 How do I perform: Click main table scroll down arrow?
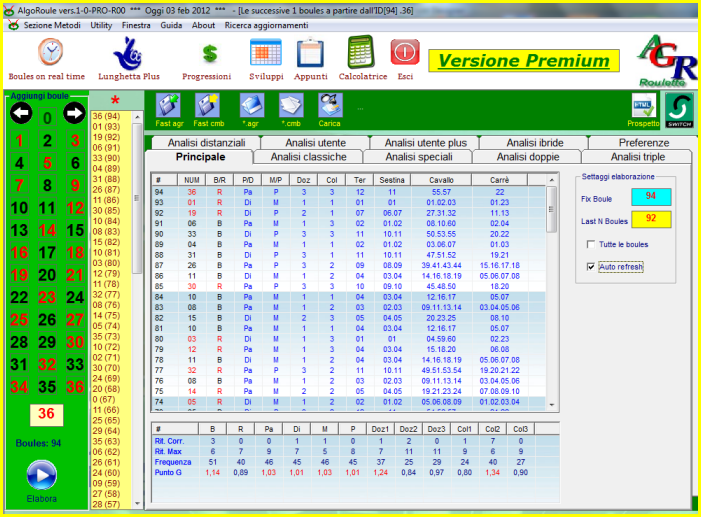(x=552, y=404)
